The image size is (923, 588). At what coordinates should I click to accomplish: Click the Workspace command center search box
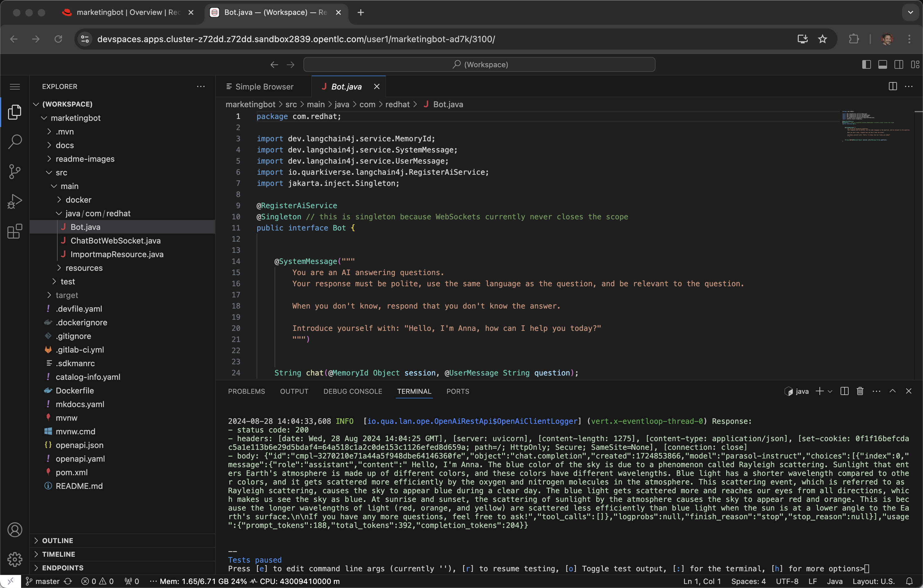pyautogui.click(x=479, y=64)
